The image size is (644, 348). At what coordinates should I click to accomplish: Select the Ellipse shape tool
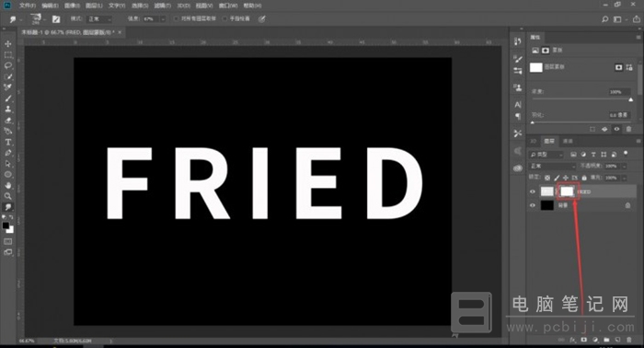pos(7,175)
